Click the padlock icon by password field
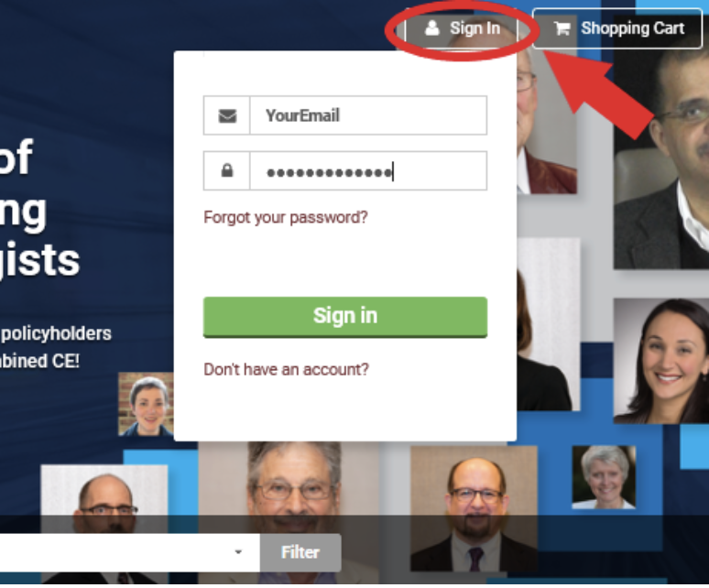The width and height of the screenshot is (709, 588). pos(227,171)
